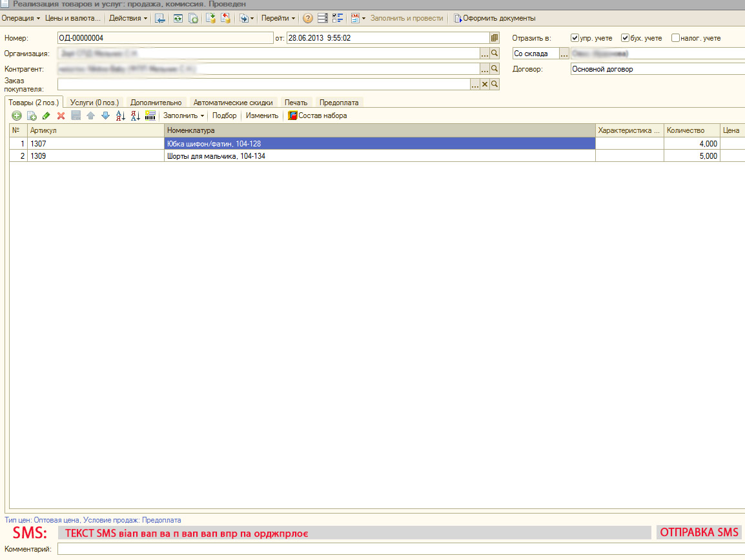Screen dimensions: 745x560
Task: Open the Автоматические скидки tab
Action: 233,103
